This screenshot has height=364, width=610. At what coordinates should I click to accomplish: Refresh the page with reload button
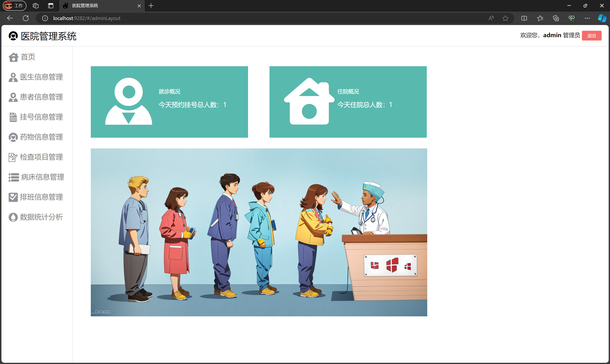click(26, 18)
